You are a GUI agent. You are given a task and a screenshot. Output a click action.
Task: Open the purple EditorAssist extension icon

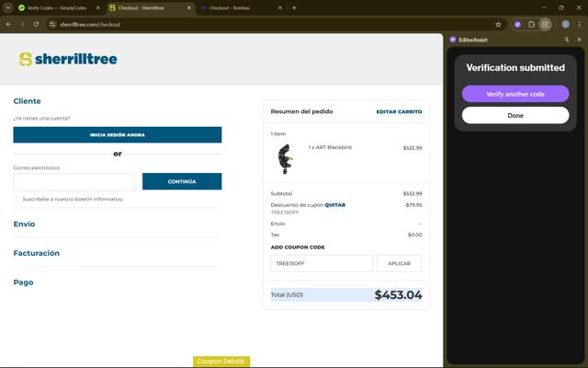click(517, 25)
